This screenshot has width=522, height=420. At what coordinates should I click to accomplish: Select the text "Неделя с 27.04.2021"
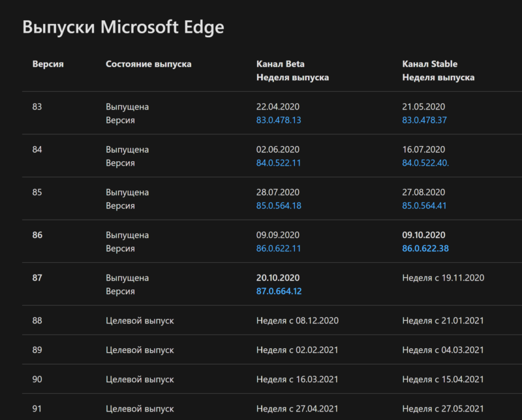[x=298, y=409]
